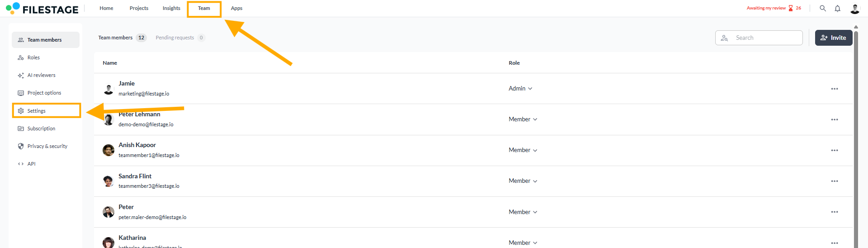Open the notifications bell
The height and width of the screenshot is (248, 868).
point(837,9)
